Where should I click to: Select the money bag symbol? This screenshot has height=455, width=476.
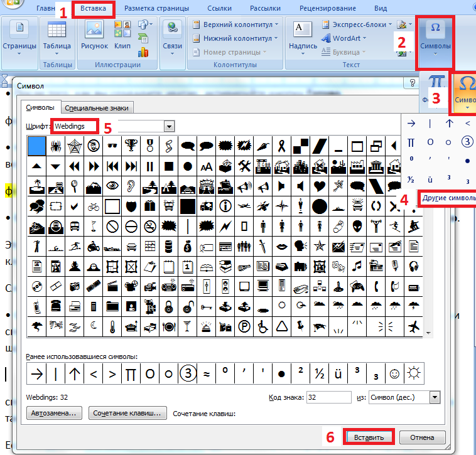click(x=188, y=247)
